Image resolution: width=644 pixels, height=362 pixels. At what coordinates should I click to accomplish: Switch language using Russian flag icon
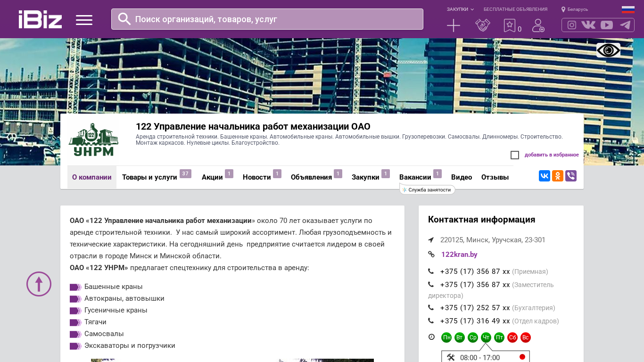tap(628, 9)
